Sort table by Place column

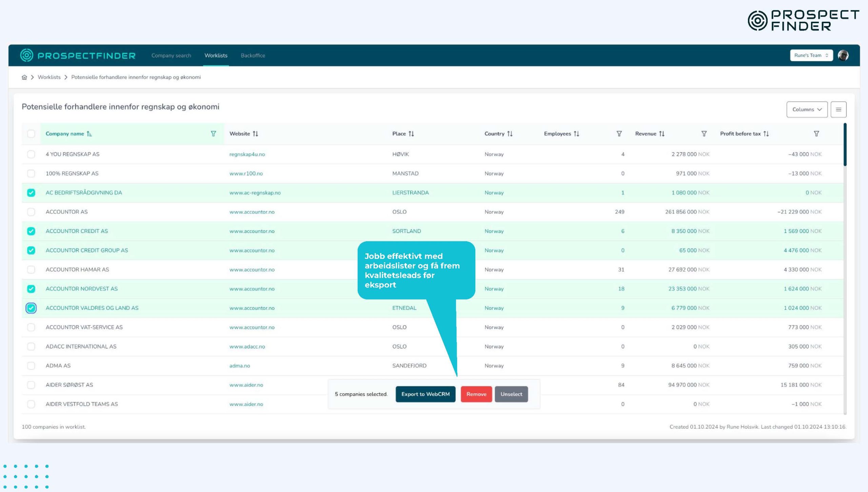[411, 134]
